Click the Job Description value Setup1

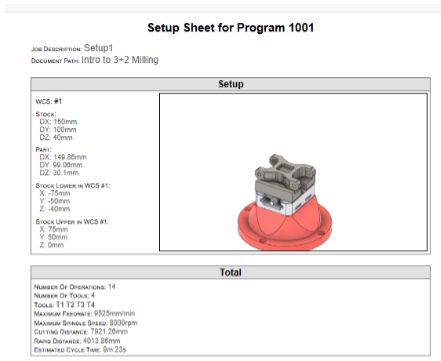click(x=98, y=48)
